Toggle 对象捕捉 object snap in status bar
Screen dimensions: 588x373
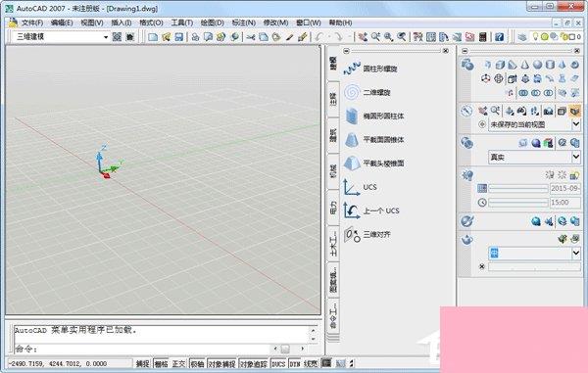click(222, 363)
